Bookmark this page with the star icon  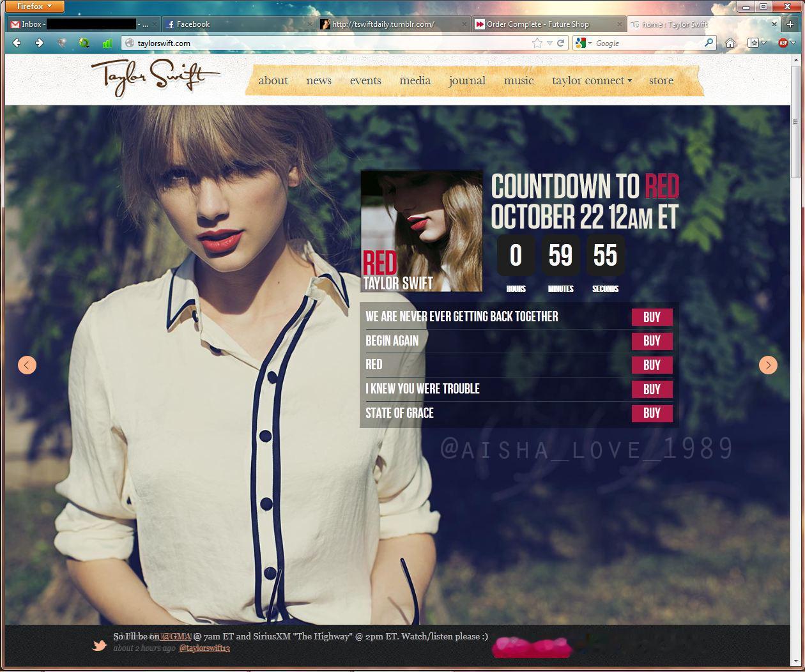click(537, 43)
